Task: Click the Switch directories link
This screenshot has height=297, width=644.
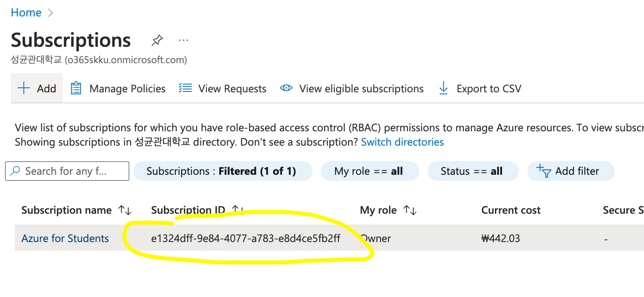Action: 402,142
